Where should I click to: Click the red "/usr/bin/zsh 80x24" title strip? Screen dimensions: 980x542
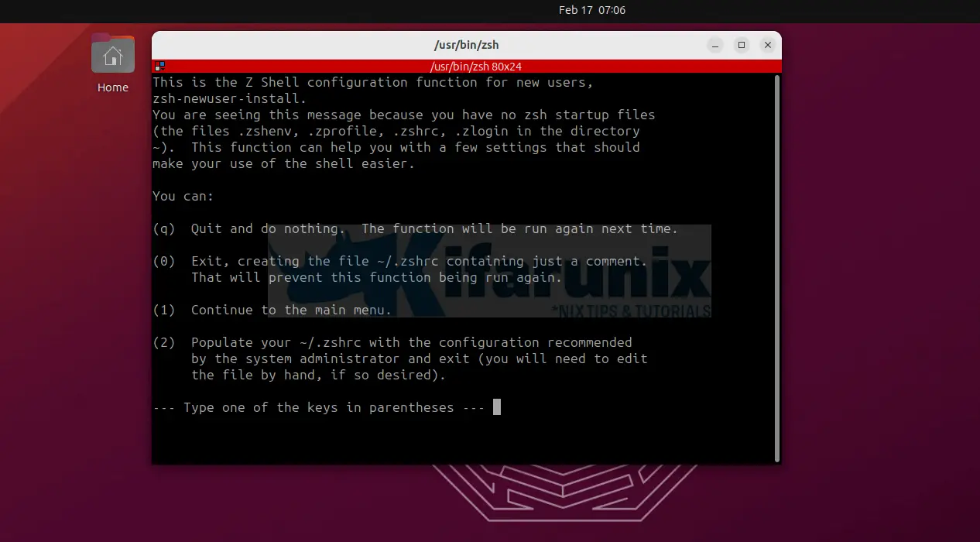point(466,67)
